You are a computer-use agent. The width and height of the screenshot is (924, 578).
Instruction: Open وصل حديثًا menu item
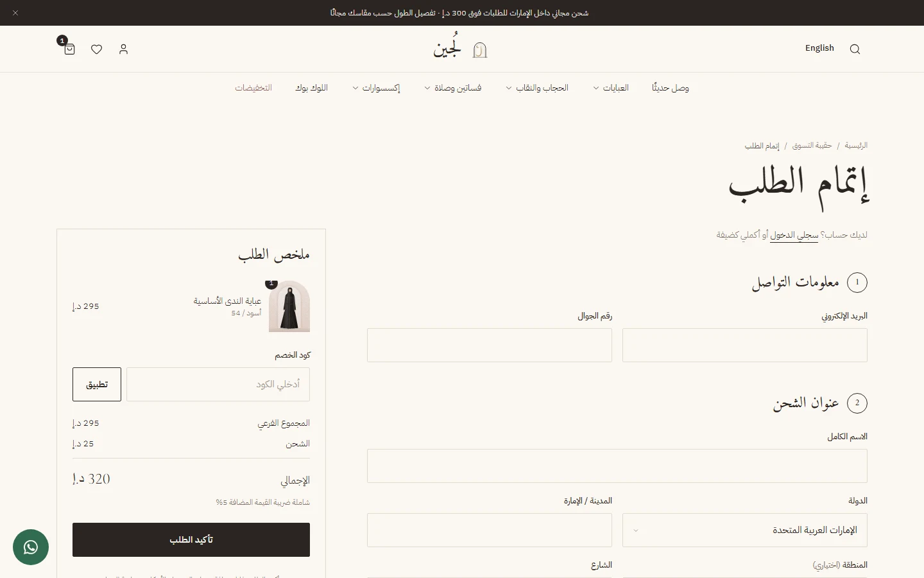point(671,88)
